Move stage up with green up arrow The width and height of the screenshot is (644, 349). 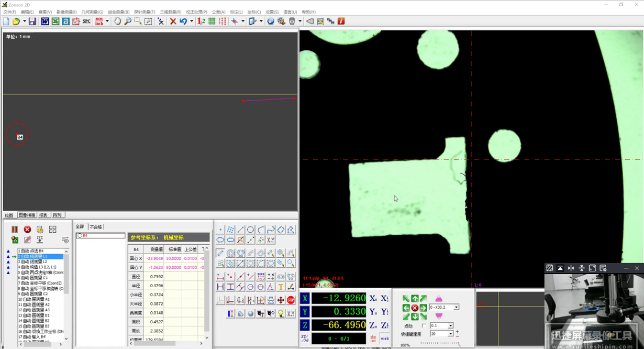point(415,299)
